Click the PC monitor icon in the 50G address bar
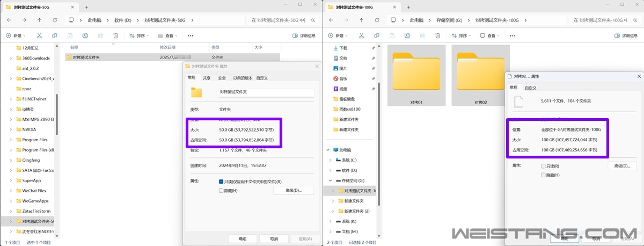Screen dimensions: 644x246 tap(71, 20)
